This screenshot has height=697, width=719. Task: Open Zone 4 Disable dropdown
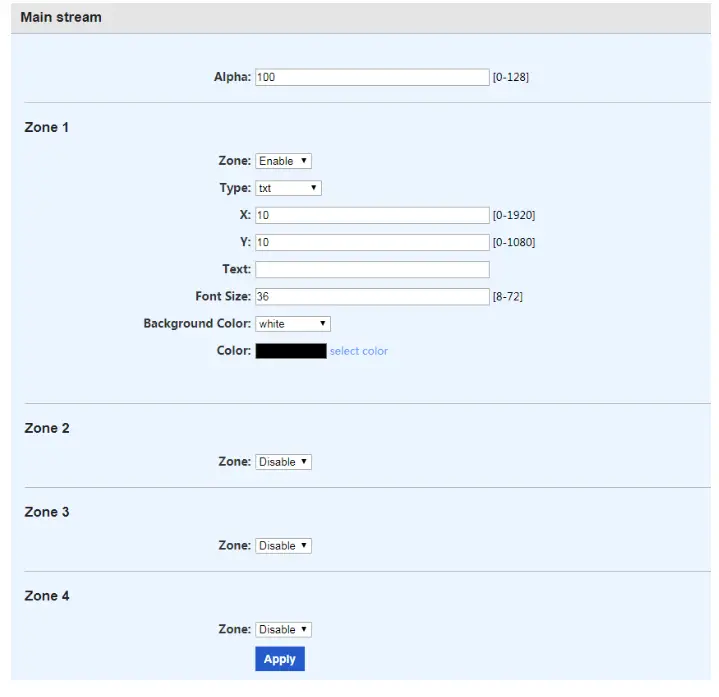[x=283, y=630]
